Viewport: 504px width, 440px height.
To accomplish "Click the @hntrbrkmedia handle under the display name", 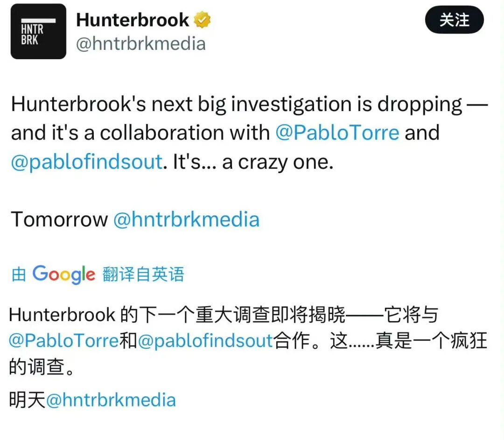I will coord(141,44).
